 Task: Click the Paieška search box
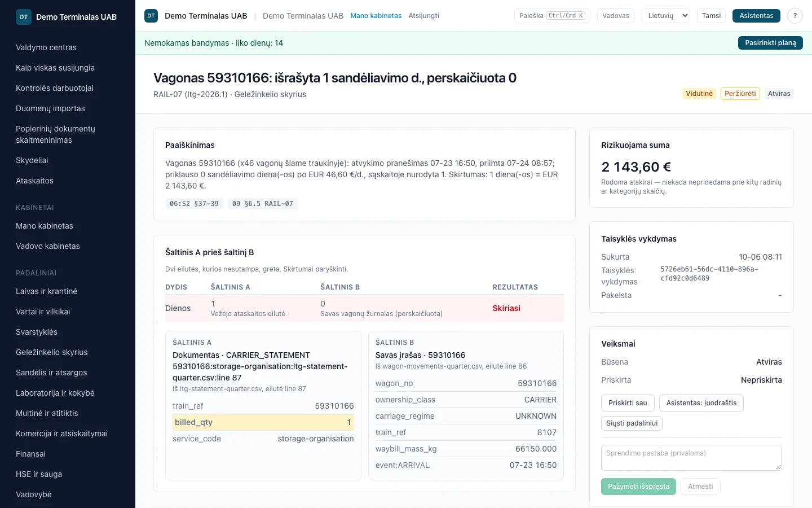[552, 16]
